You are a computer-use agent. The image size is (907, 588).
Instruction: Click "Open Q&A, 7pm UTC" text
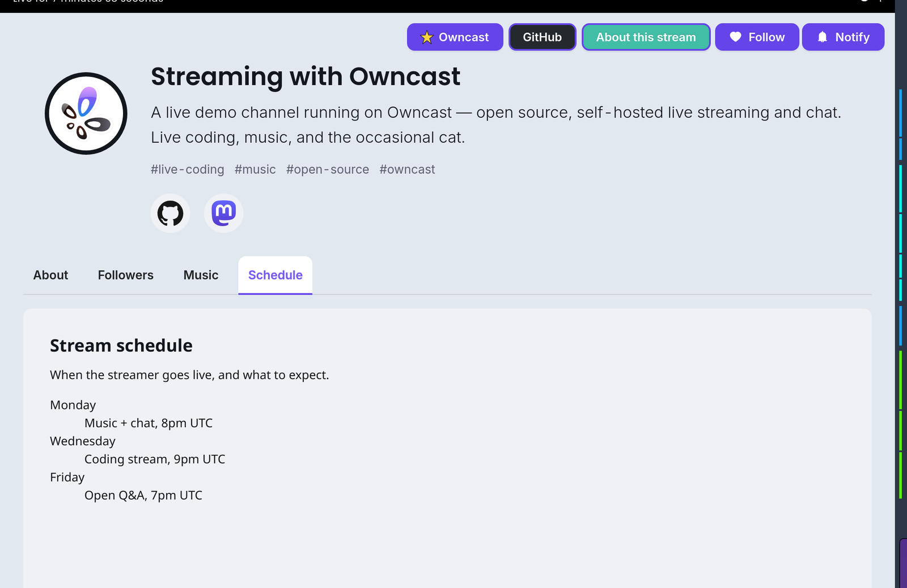click(x=143, y=496)
